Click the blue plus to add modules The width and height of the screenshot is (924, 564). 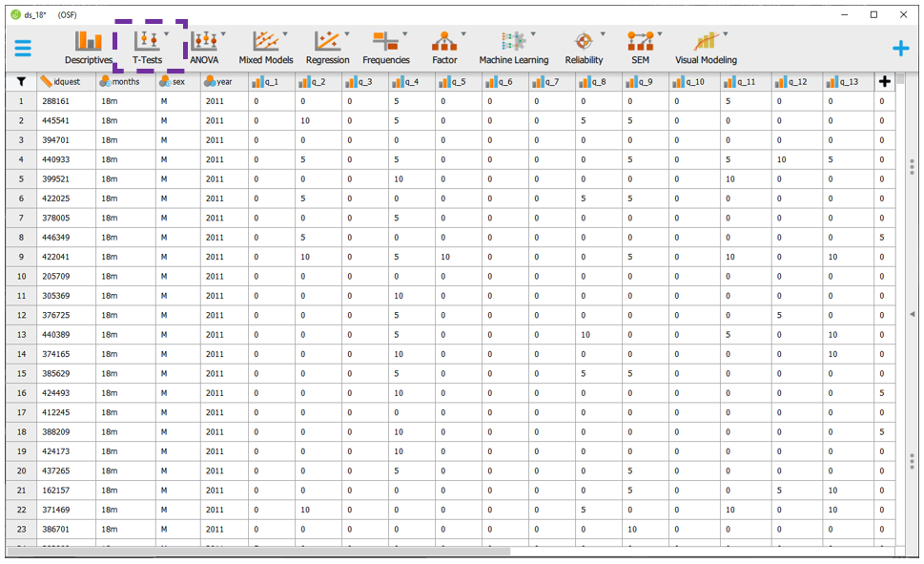tap(899, 48)
